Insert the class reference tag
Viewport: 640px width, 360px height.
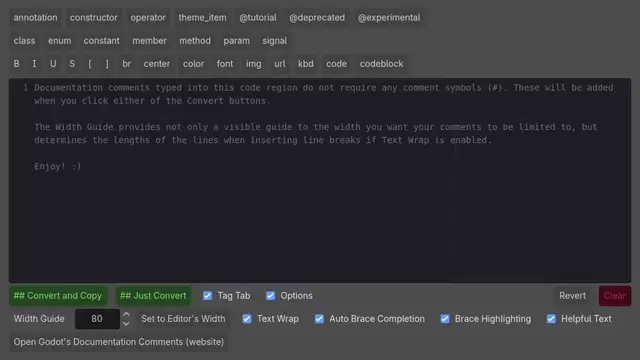24,41
